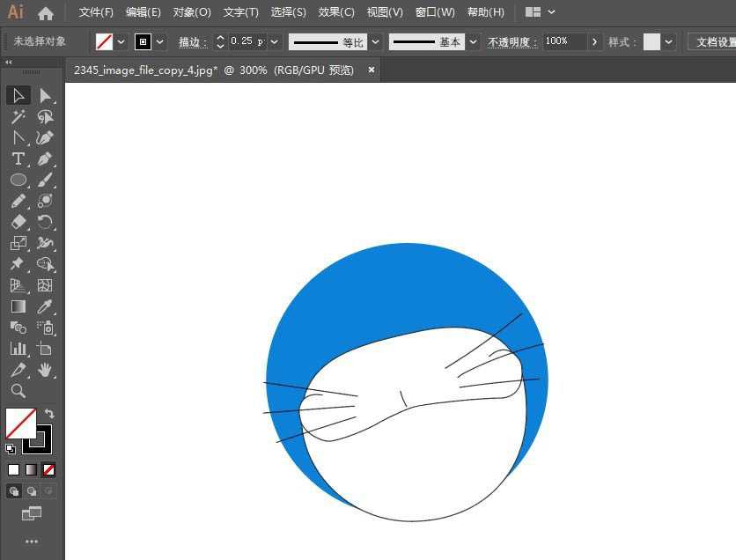736x560 pixels.
Task: Open the 窗口 menu
Action: (x=435, y=11)
